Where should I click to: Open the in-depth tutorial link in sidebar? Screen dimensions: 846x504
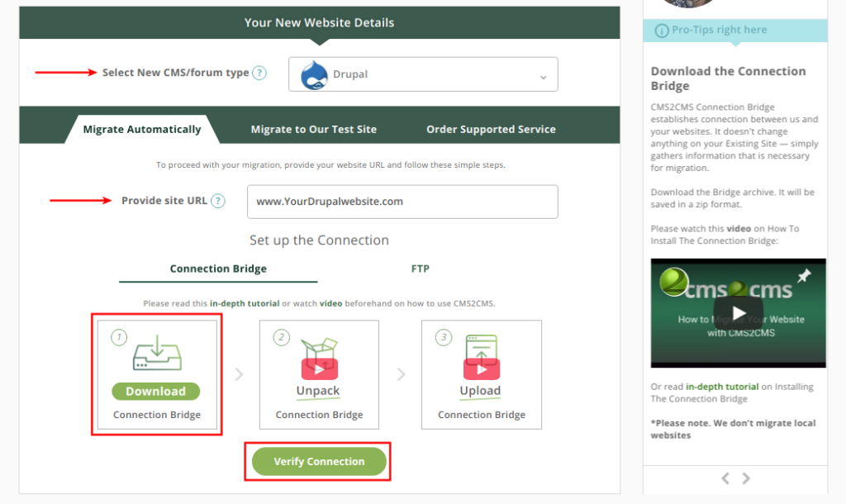pos(722,387)
